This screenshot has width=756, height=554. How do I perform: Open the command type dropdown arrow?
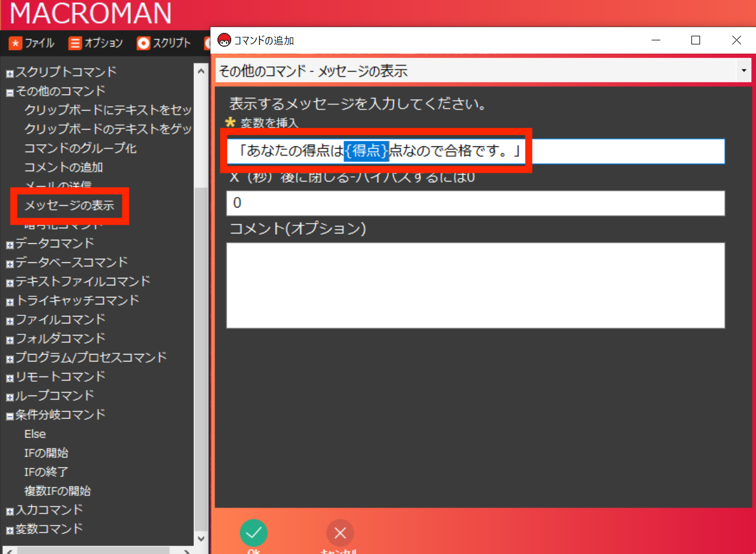744,71
